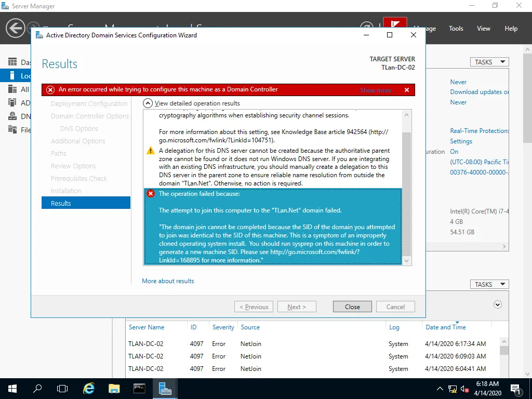Click the Real-Time Protection link
Screen dimensions: 532x399
[479, 130]
